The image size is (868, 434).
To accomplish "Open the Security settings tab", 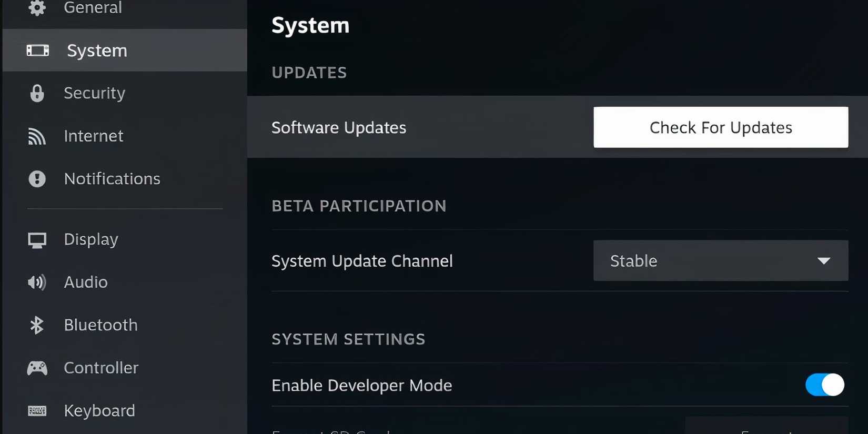I will click(x=125, y=93).
